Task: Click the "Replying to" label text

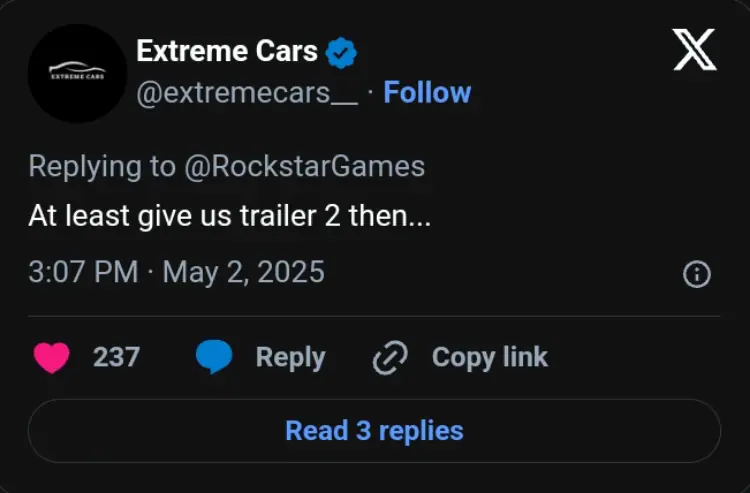Action: point(102,166)
